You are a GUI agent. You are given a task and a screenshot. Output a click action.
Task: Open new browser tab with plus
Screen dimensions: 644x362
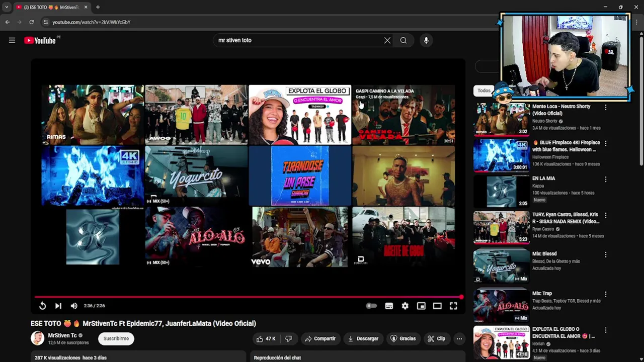point(98,7)
